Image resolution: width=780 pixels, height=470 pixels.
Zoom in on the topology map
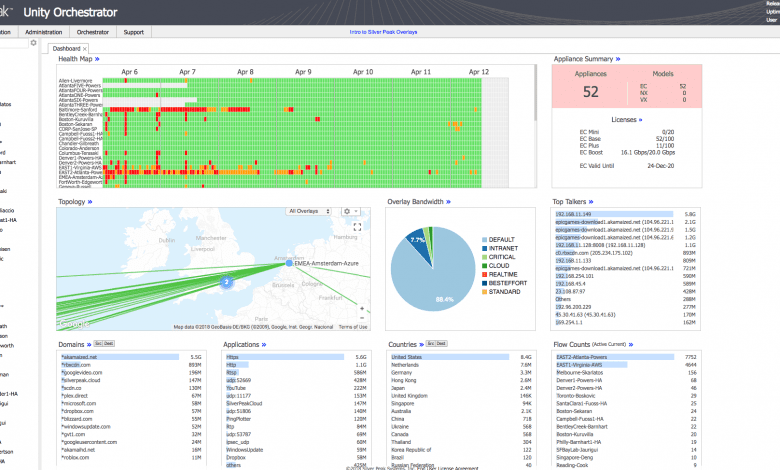click(362, 309)
